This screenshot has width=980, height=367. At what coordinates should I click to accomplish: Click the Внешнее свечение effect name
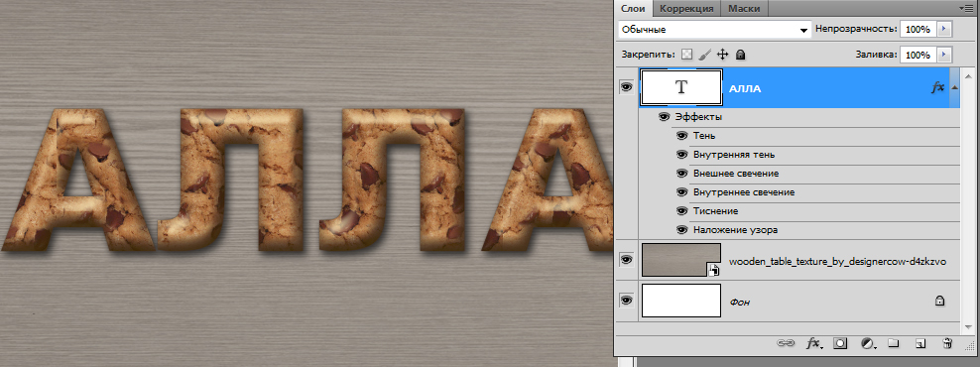pyautogui.click(x=736, y=174)
